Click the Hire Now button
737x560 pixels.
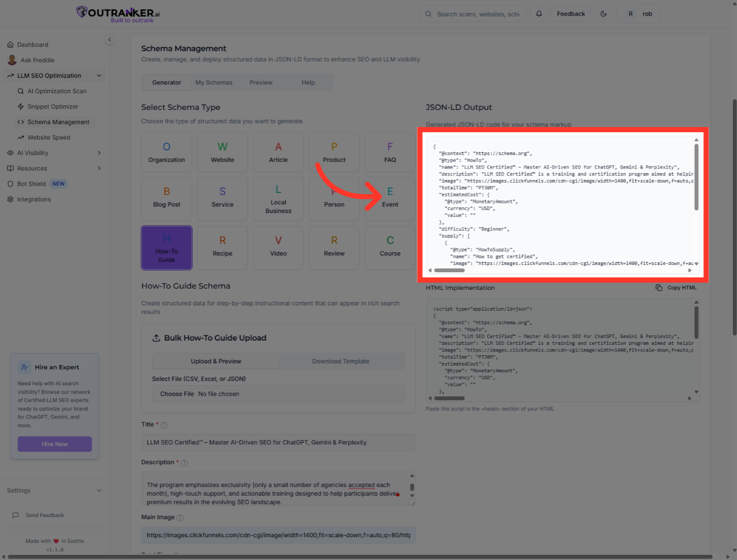[x=54, y=444]
